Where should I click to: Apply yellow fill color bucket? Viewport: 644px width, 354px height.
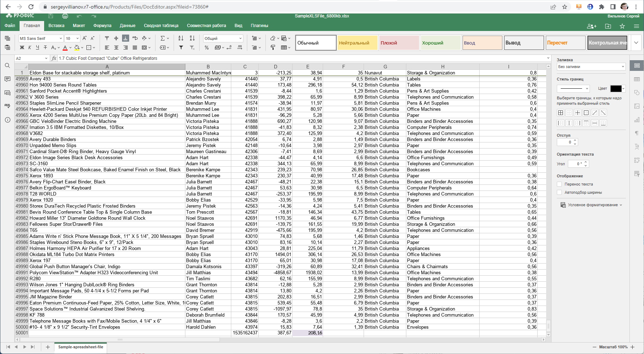[x=77, y=47]
